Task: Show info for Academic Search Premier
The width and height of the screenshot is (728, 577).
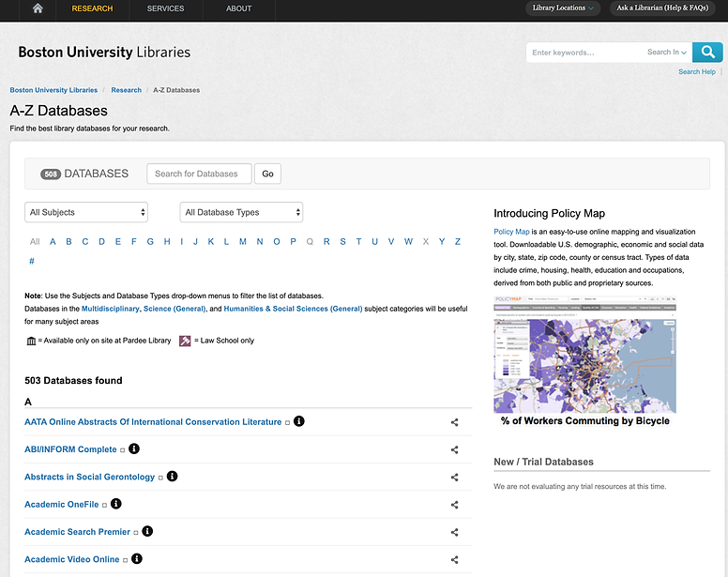Action: coord(147,531)
